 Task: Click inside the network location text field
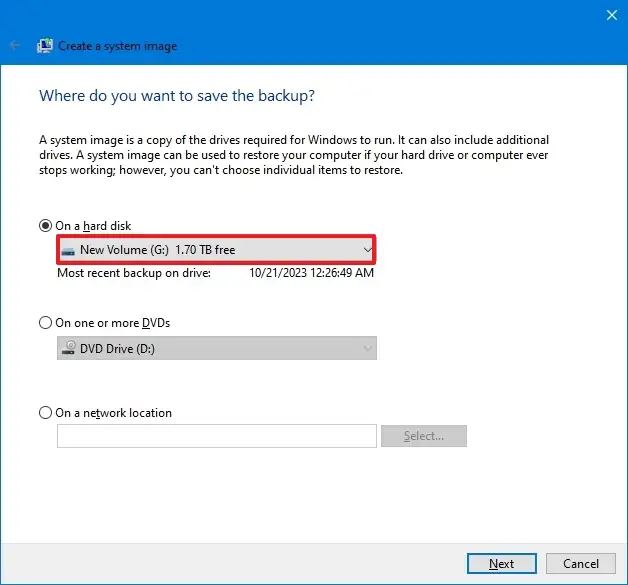coord(216,436)
